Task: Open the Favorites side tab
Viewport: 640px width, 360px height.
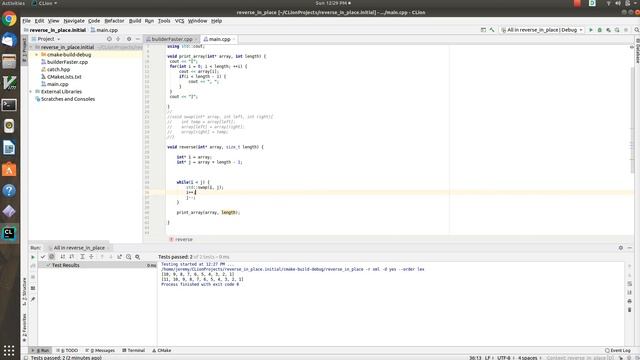Action: [x=24, y=328]
